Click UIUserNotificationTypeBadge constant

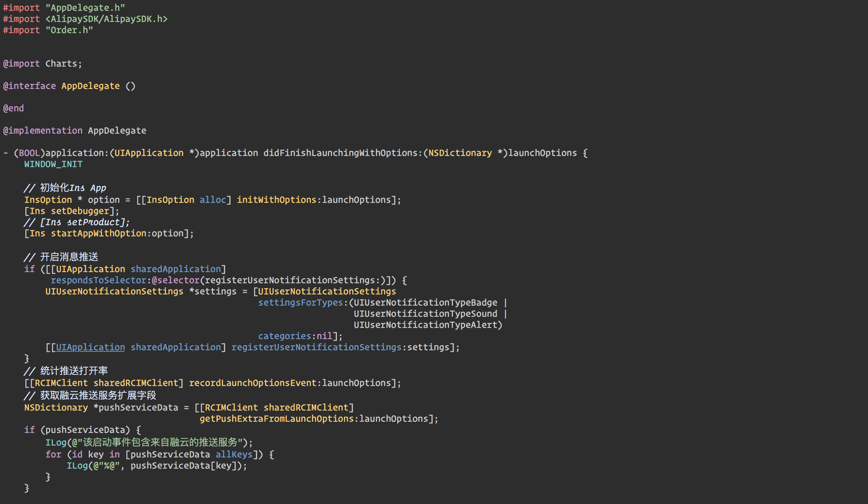[425, 303]
